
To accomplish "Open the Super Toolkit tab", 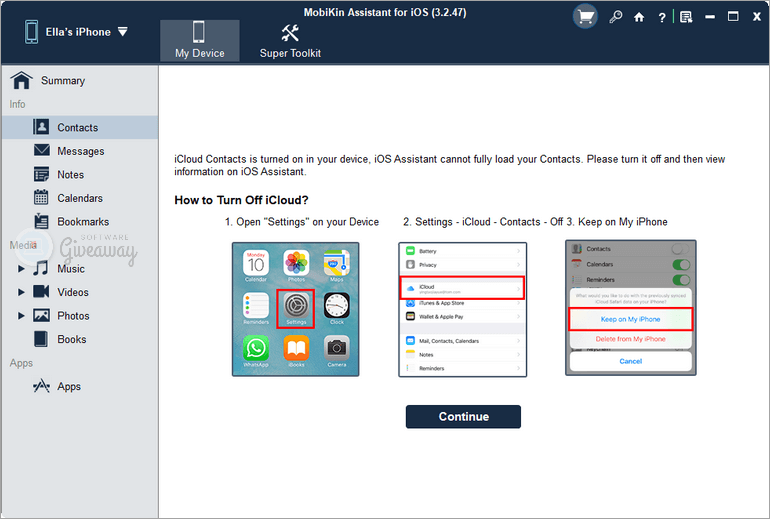I will click(290, 41).
